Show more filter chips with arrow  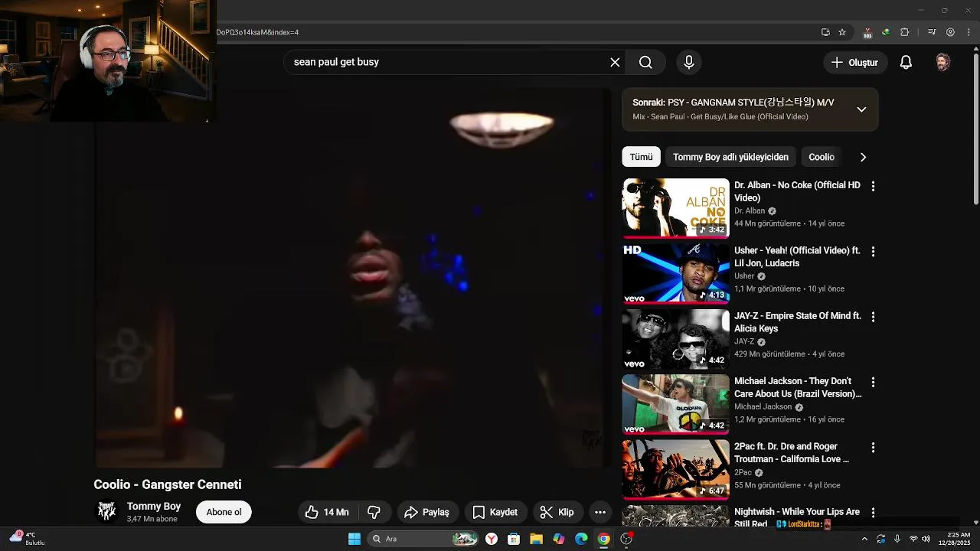coord(863,157)
